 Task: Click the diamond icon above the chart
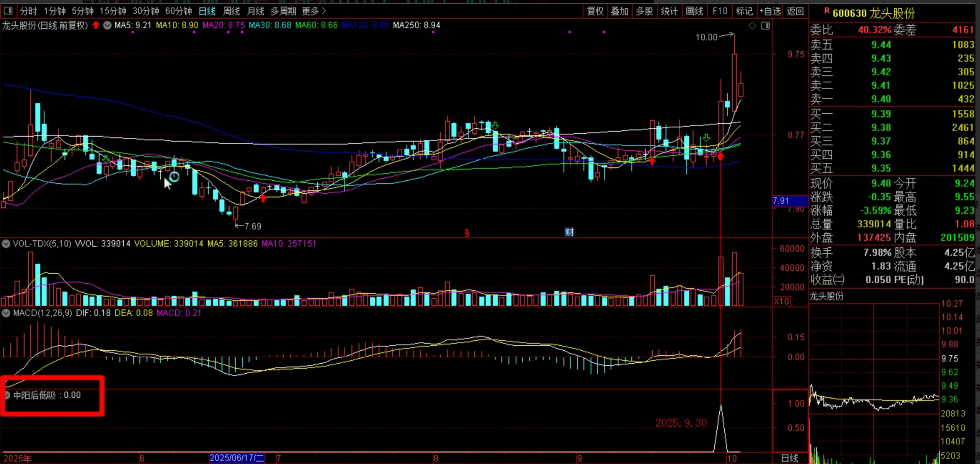[x=752, y=26]
